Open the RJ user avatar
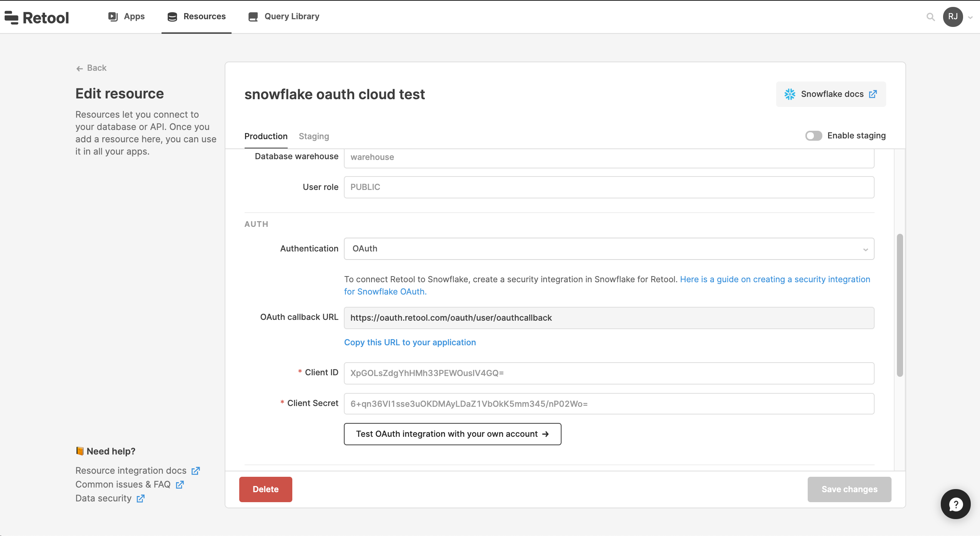The height and width of the screenshot is (536, 980). [953, 17]
